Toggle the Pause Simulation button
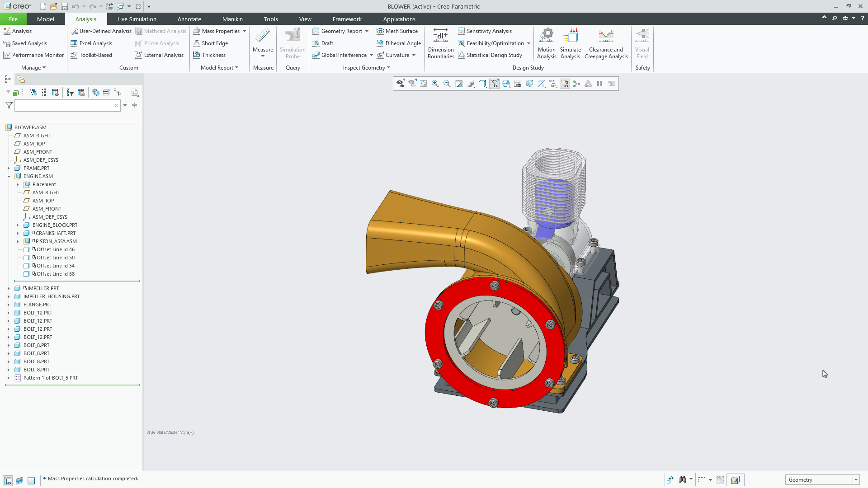Image resolution: width=868 pixels, height=488 pixels. [600, 84]
